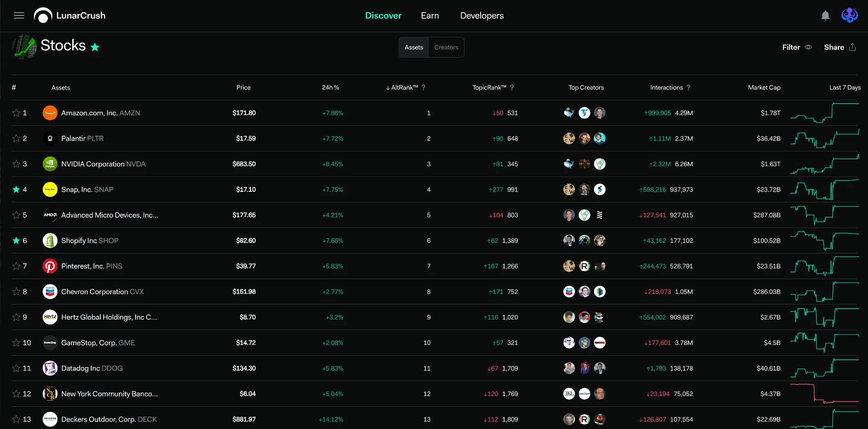Screen dimensions: 868x429
Task: Click the Datadog logo icon
Action: [50, 368]
